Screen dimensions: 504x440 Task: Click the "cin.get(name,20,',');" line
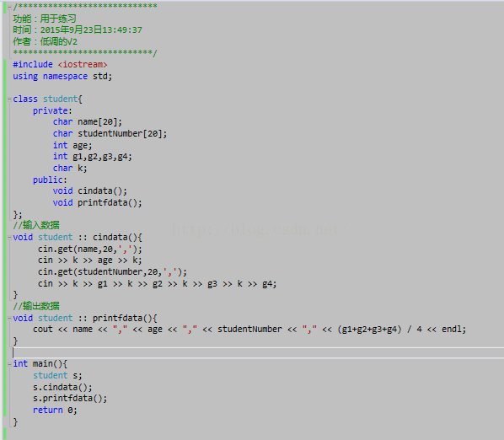(89, 250)
